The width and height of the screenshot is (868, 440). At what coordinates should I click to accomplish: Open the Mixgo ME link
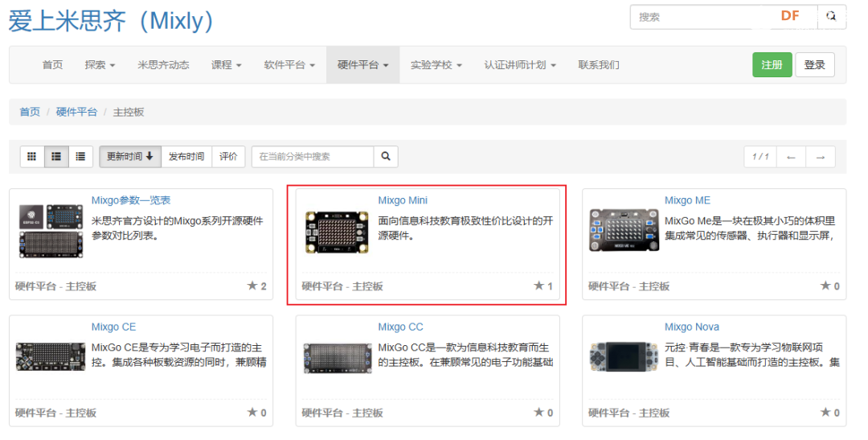click(x=687, y=200)
